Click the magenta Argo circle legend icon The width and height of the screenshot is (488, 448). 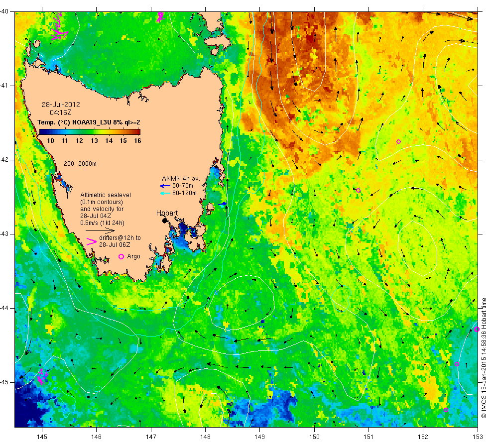pyautogui.click(x=122, y=256)
